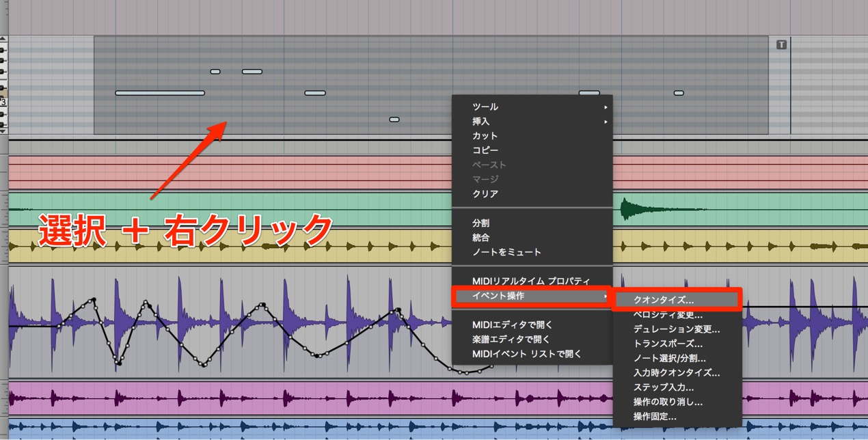The width and height of the screenshot is (868, 440).
Task: Select 統合 in the context menu
Action: click(532, 237)
